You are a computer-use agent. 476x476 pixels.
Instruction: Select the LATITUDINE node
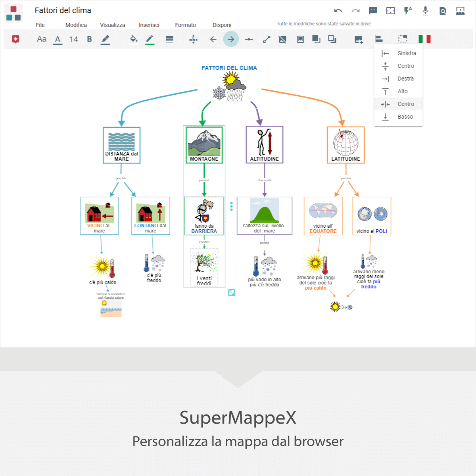pos(346,145)
